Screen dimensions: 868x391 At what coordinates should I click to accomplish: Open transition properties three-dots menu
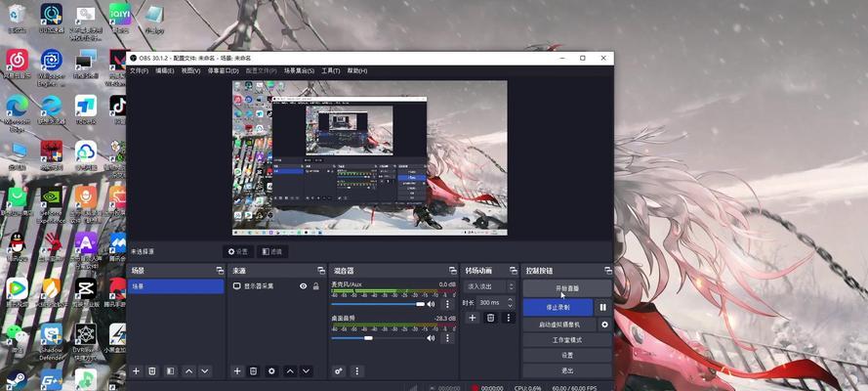[x=509, y=318]
